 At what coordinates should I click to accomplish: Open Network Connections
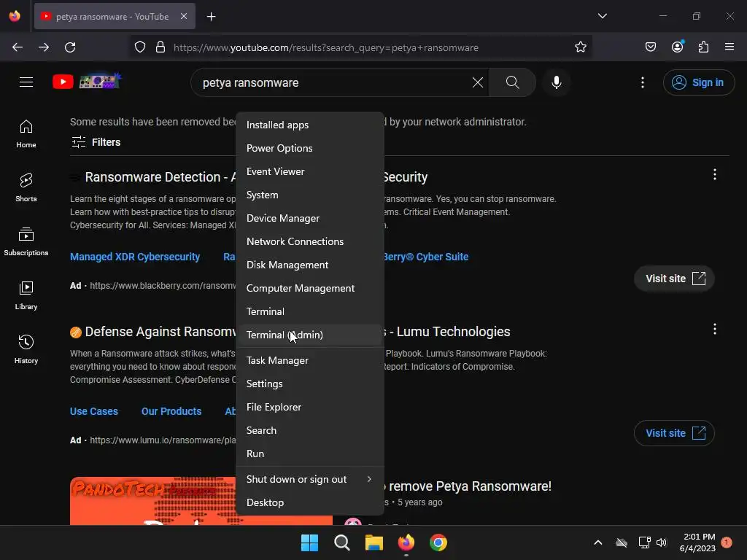tap(309, 241)
